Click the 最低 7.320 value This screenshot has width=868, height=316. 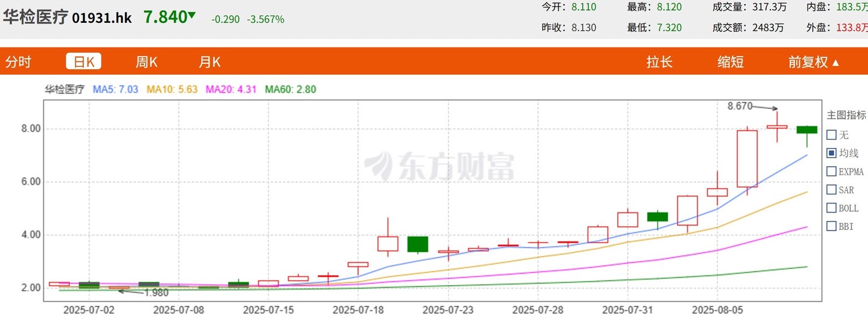pos(670,28)
